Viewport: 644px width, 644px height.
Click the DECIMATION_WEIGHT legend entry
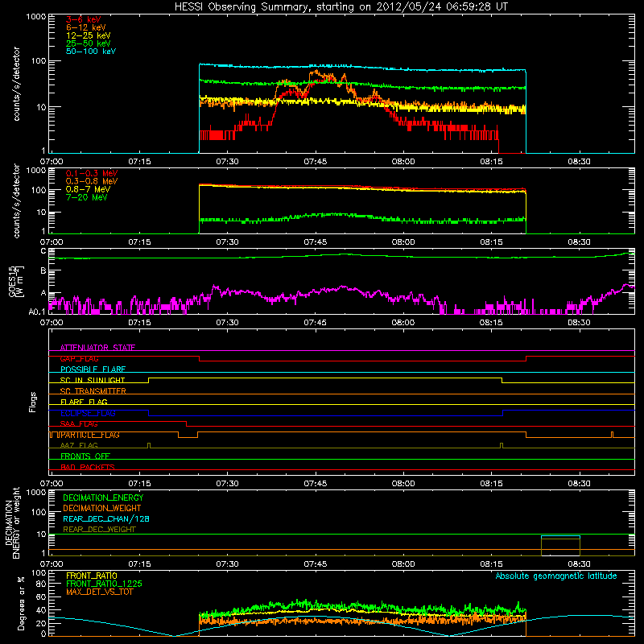tap(102, 508)
